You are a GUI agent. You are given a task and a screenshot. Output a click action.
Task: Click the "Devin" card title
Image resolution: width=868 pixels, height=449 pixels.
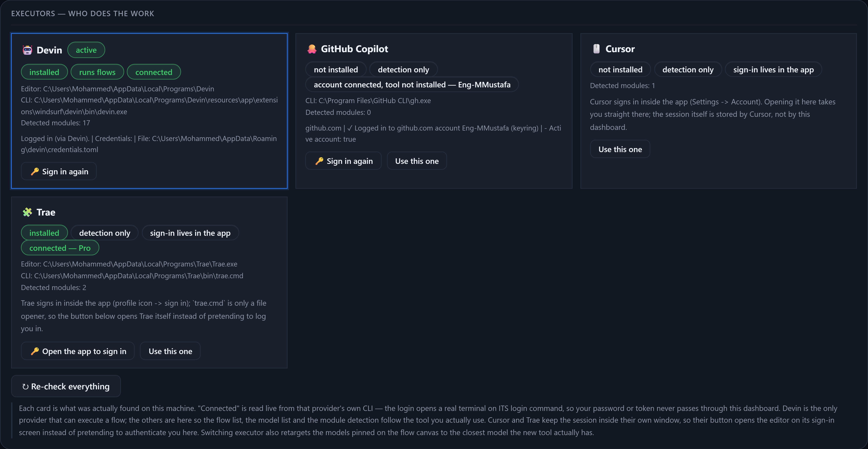point(49,50)
